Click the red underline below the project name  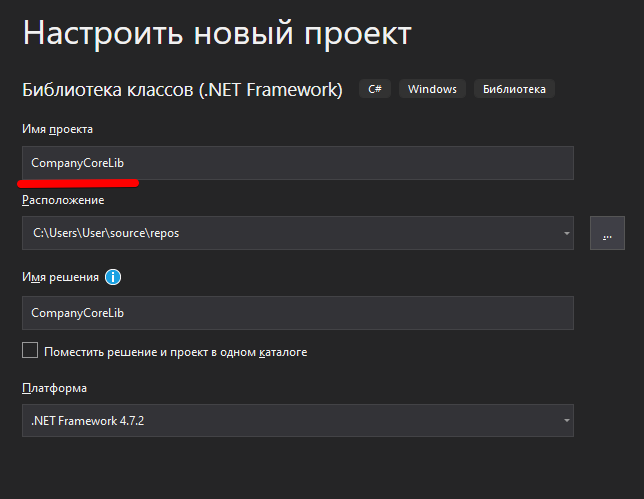(78, 183)
